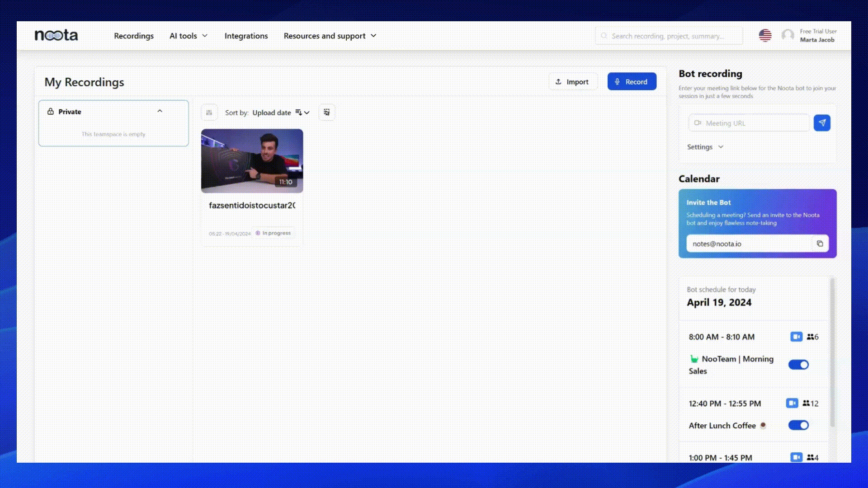Open the AI tools menu
The width and height of the screenshot is (868, 488).
point(188,36)
